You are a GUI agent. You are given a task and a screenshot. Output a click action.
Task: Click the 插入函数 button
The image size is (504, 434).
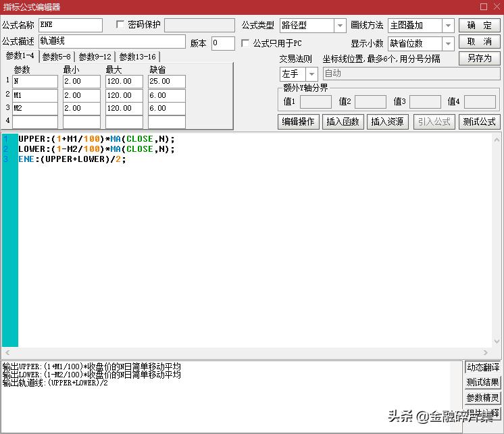coord(343,121)
